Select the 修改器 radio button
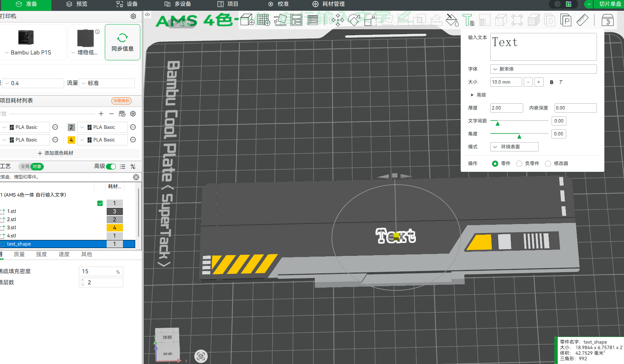 point(548,163)
